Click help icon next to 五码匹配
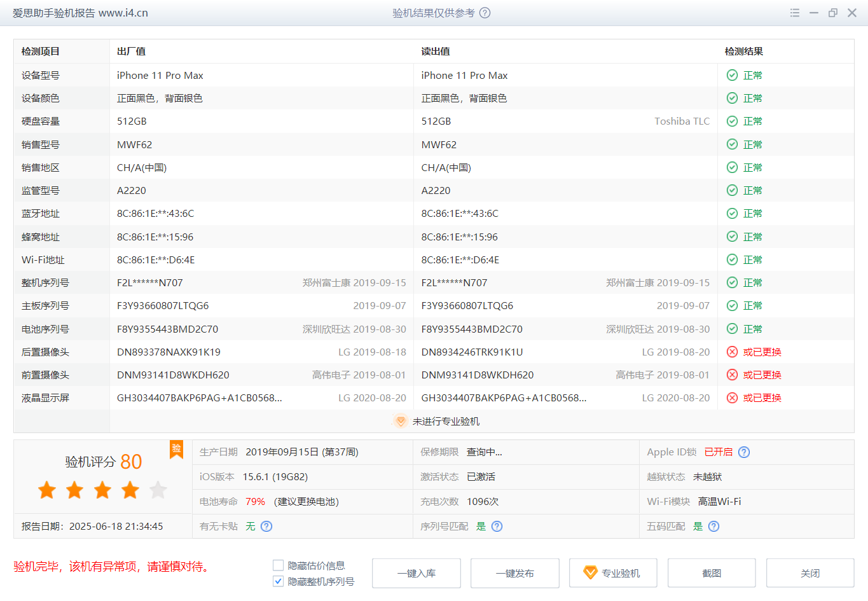Screen dimensions: 868x601 [x=713, y=526]
